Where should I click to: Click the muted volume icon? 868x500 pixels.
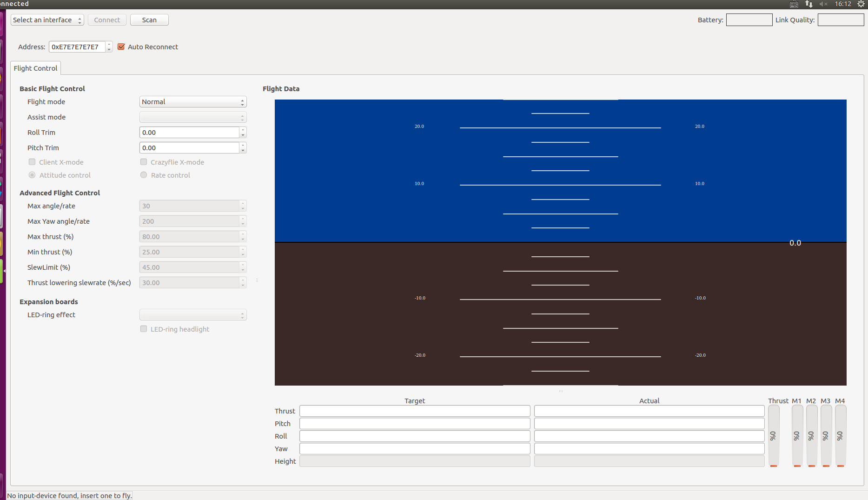click(x=823, y=4)
